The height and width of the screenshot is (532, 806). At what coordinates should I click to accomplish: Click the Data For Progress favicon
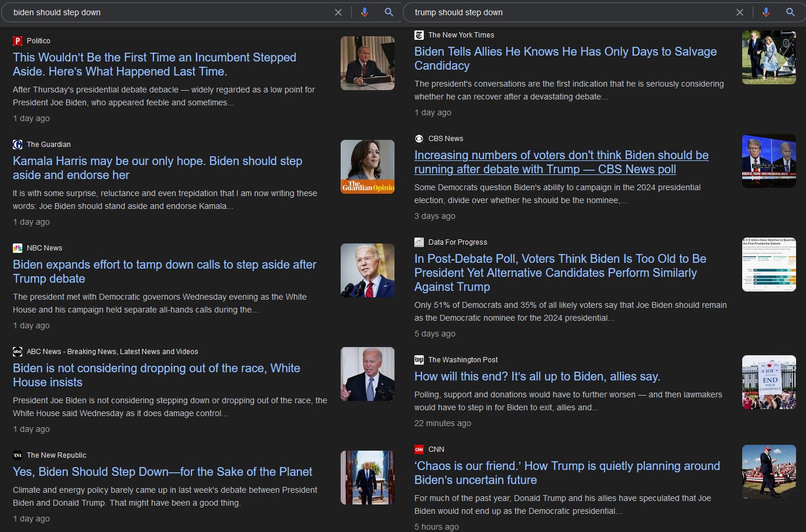click(x=419, y=242)
